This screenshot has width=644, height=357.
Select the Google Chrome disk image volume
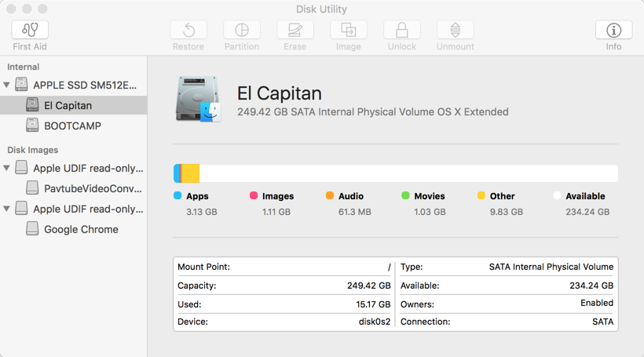[81, 229]
